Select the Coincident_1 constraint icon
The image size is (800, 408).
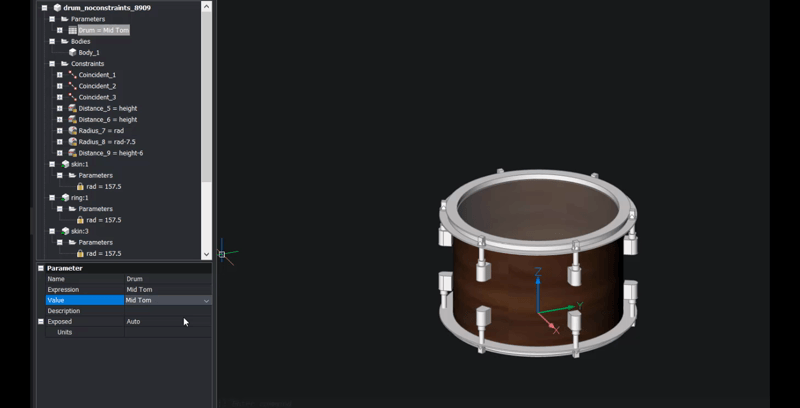73,75
